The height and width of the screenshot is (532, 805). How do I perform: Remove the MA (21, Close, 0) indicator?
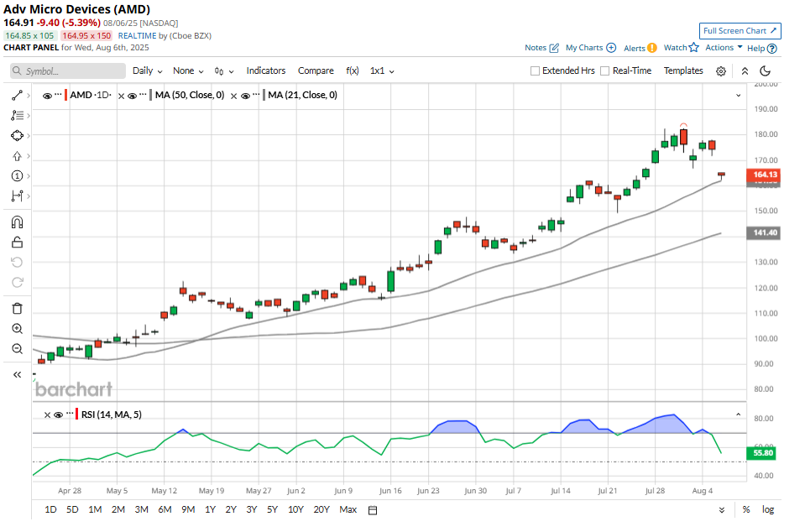click(233, 96)
